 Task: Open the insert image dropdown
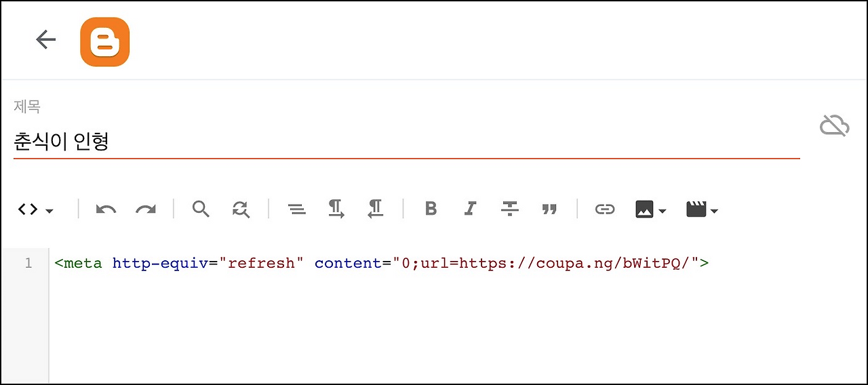(651, 209)
